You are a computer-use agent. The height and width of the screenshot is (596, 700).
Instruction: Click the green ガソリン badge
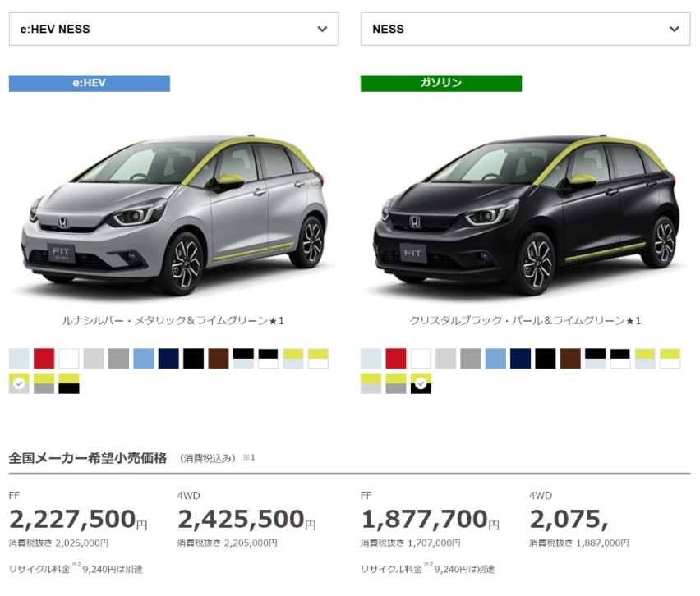point(441,84)
